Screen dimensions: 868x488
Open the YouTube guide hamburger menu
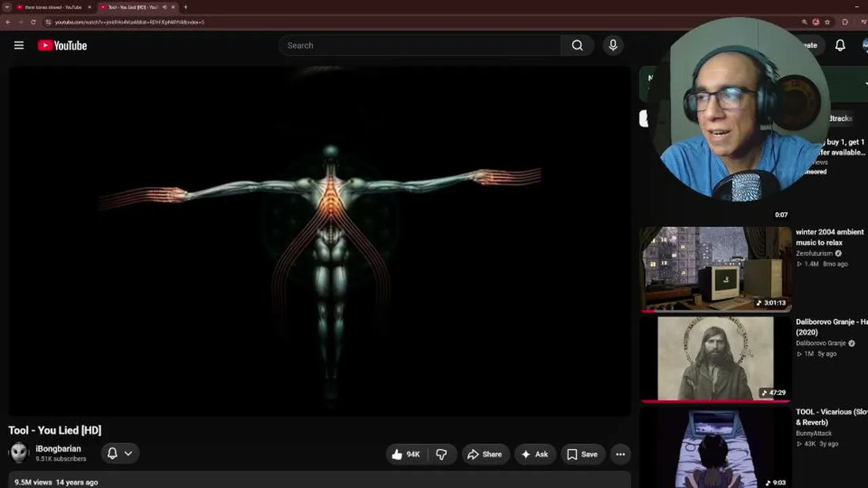click(x=19, y=45)
